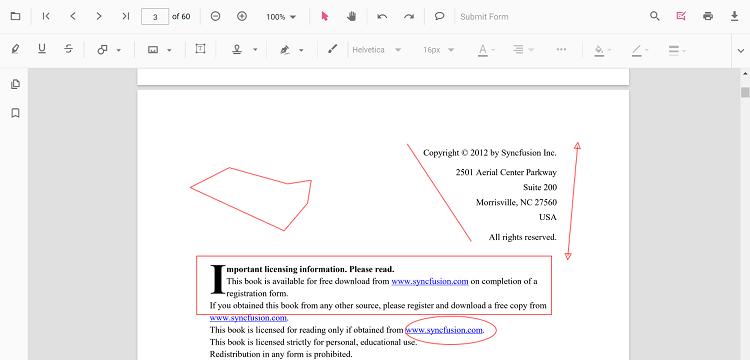This screenshot has width=750, height=360.
Task: Select the highlight text tool
Action: (x=15, y=49)
